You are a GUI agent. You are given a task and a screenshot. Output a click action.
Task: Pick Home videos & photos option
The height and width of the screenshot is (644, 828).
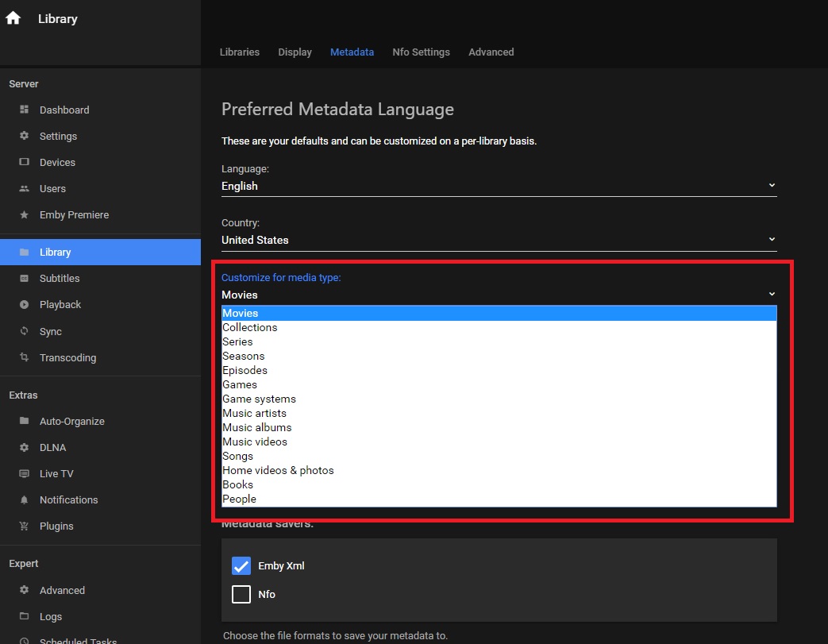(278, 470)
